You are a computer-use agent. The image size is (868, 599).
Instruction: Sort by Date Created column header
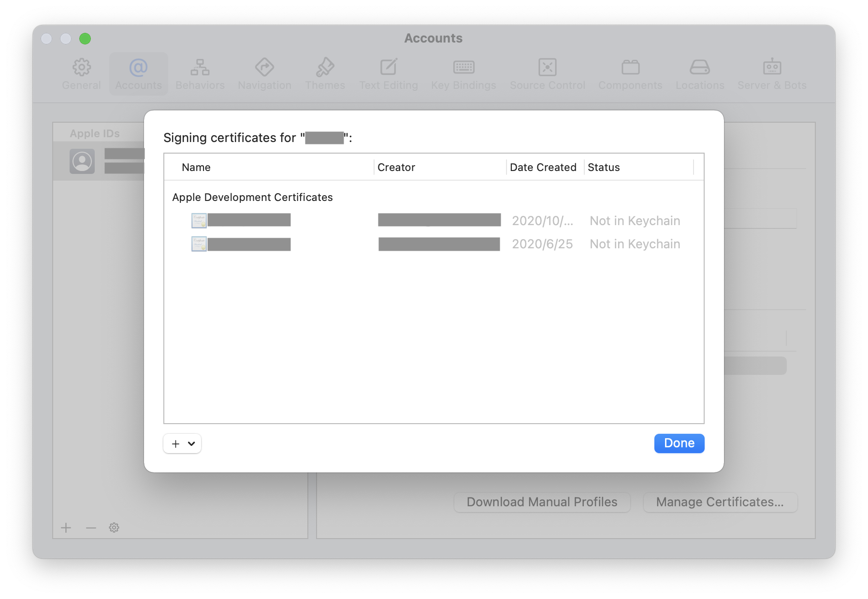[x=543, y=168]
